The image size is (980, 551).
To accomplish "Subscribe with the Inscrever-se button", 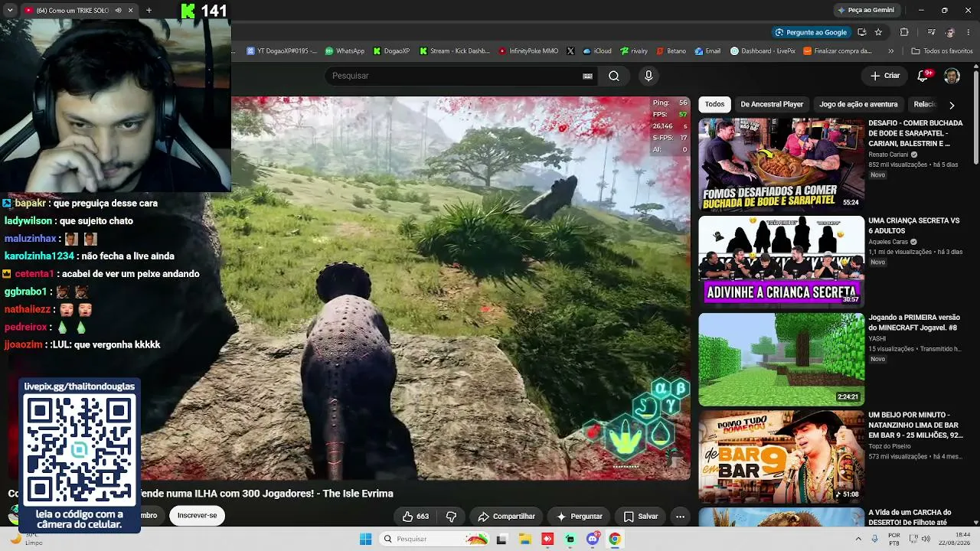I will [197, 515].
